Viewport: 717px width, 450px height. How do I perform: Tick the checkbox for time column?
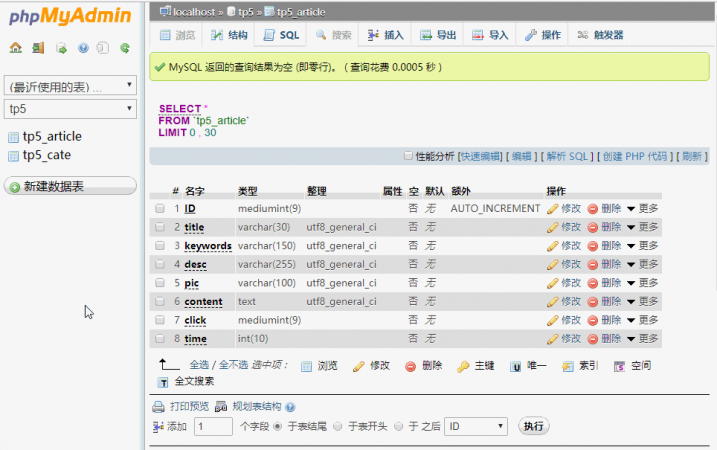click(160, 338)
